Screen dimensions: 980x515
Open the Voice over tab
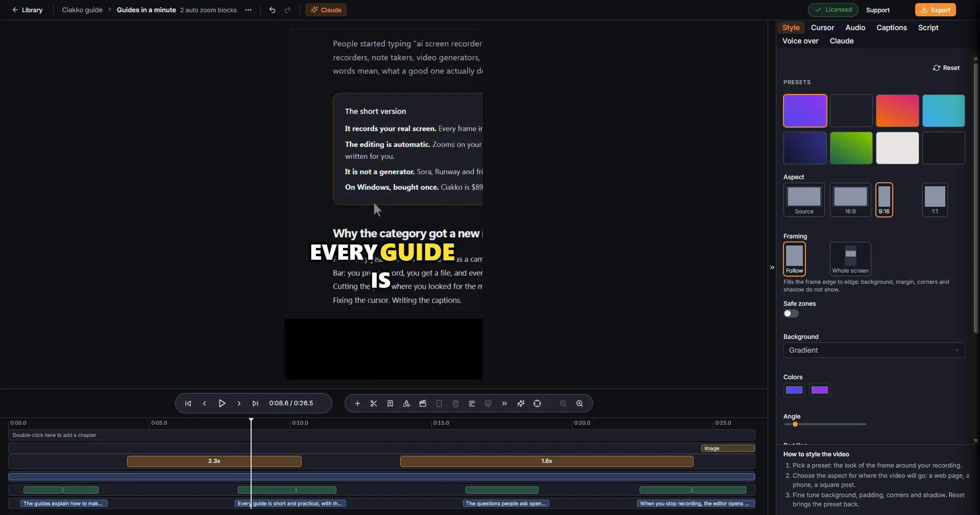click(x=800, y=41)
